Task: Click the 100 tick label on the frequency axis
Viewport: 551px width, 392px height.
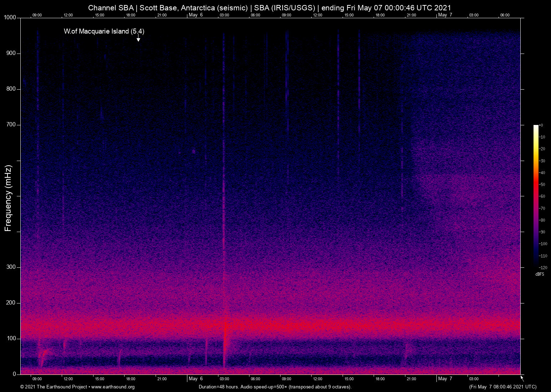Action: coord(11,338)
